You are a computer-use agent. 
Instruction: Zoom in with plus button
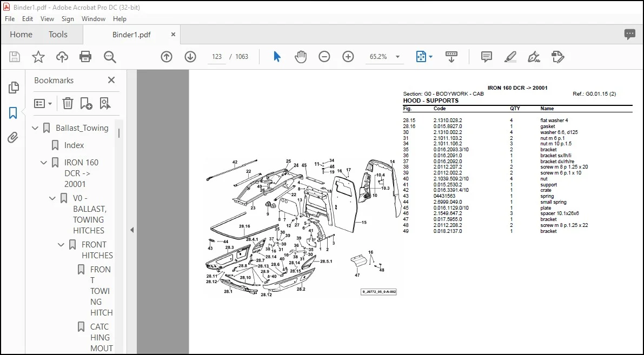[x=348, y=57]
